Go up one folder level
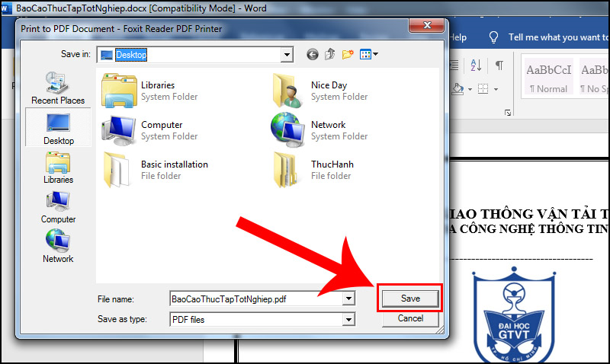Viewport: 610px width, 364px height. [329, 55]
